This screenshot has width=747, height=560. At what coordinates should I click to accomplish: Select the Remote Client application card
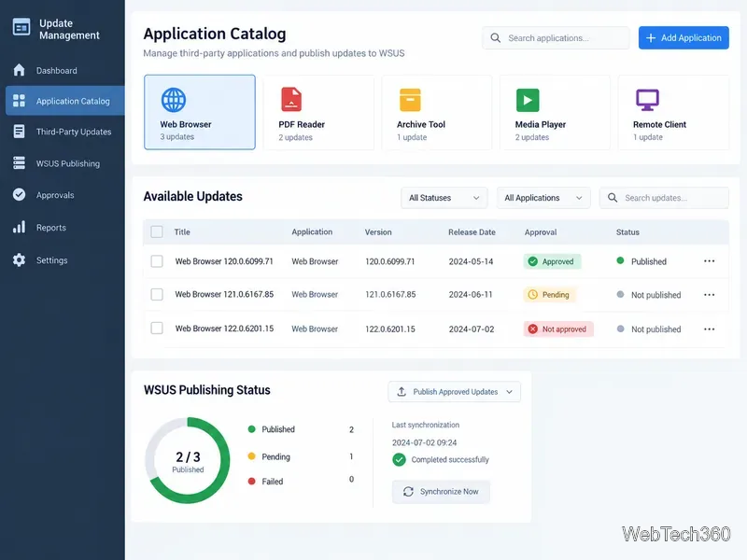(x=673, y=112)
